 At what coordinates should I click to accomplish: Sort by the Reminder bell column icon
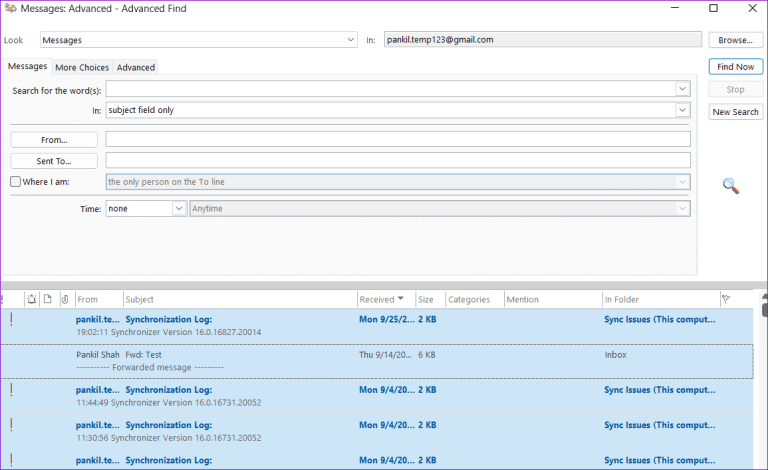point(32,299)
